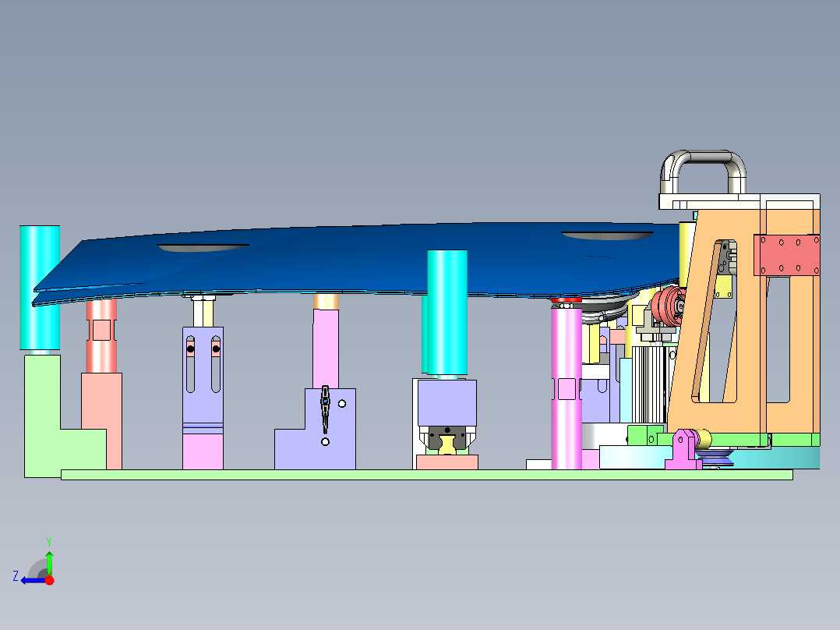Click the blue Z axis arrow of the triad
This screenshot has height=630, width=840.
[x=32, y=581]
